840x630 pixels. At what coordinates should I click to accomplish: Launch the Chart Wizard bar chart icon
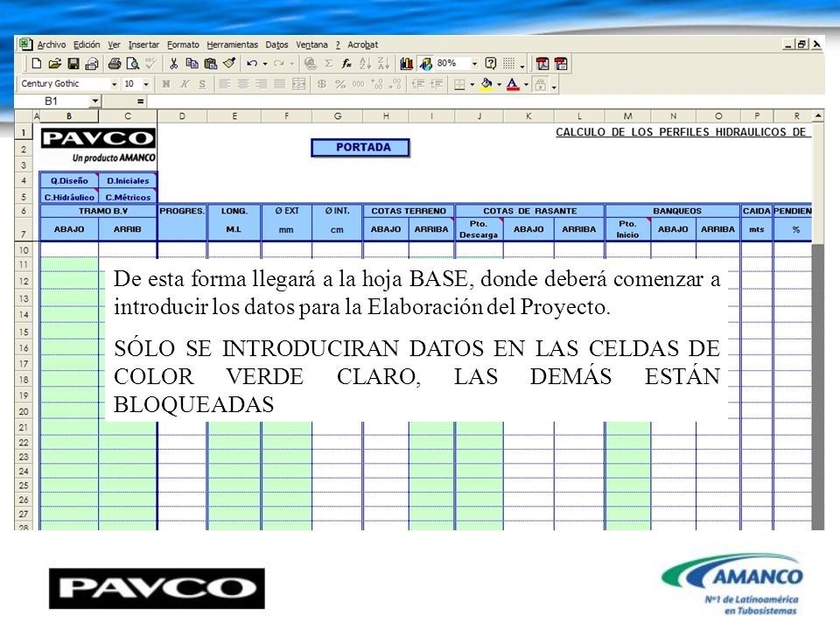point(407,64)
